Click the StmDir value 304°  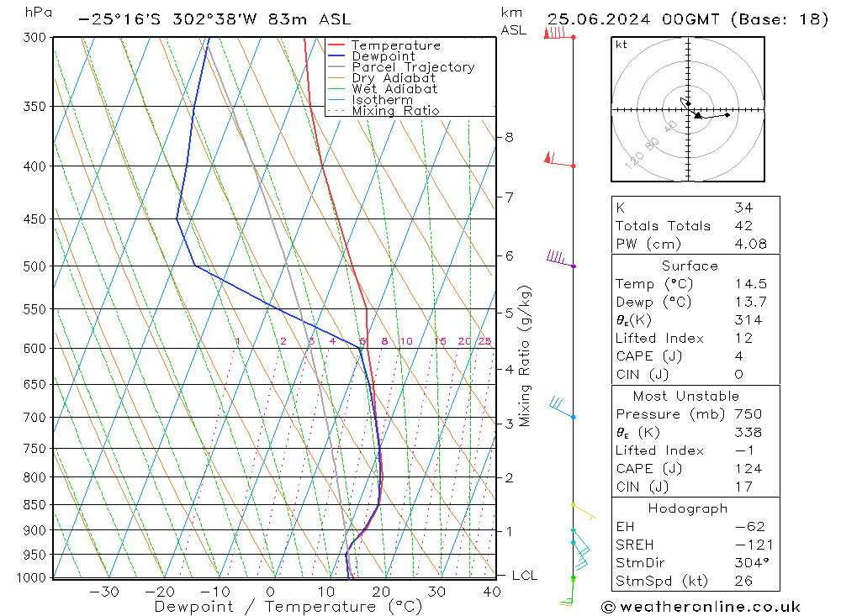click(753, 563)
